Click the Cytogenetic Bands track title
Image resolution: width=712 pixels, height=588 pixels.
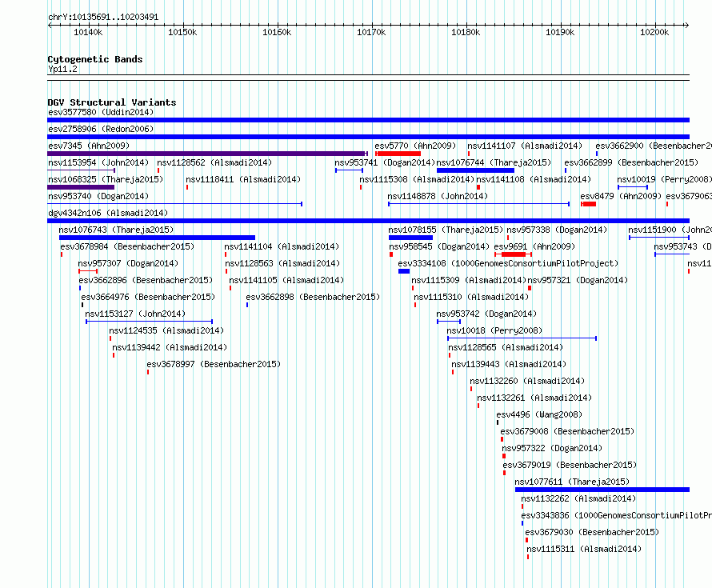tap(95, 59)
